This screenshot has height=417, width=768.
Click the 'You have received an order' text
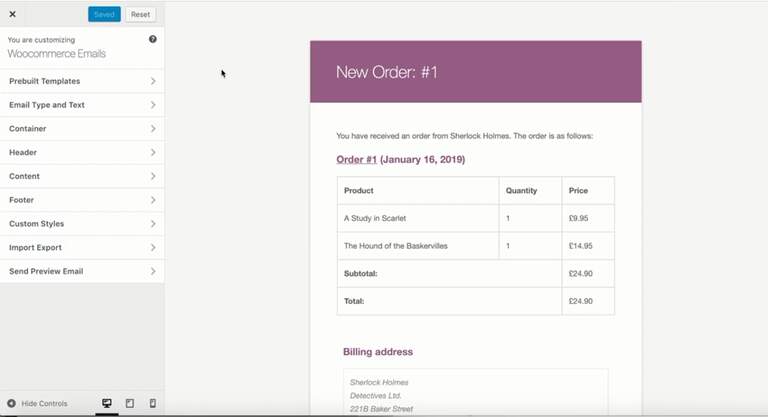pos(464,136)
